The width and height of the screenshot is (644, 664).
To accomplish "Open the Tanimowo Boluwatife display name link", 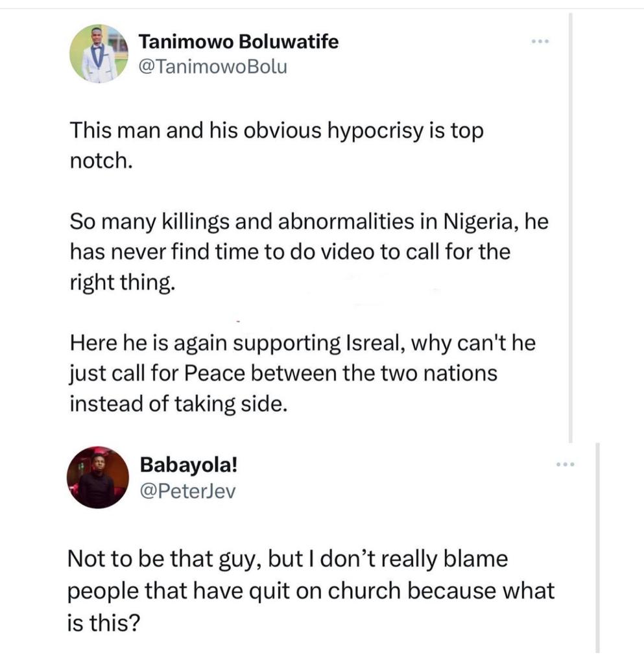I will click(239, 43).
